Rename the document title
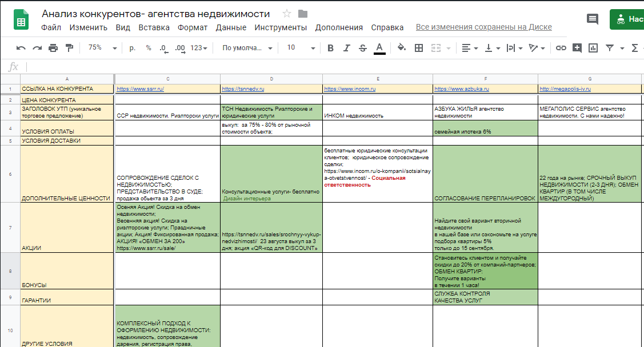Screen dimensions: 644x347 [155, 14]
